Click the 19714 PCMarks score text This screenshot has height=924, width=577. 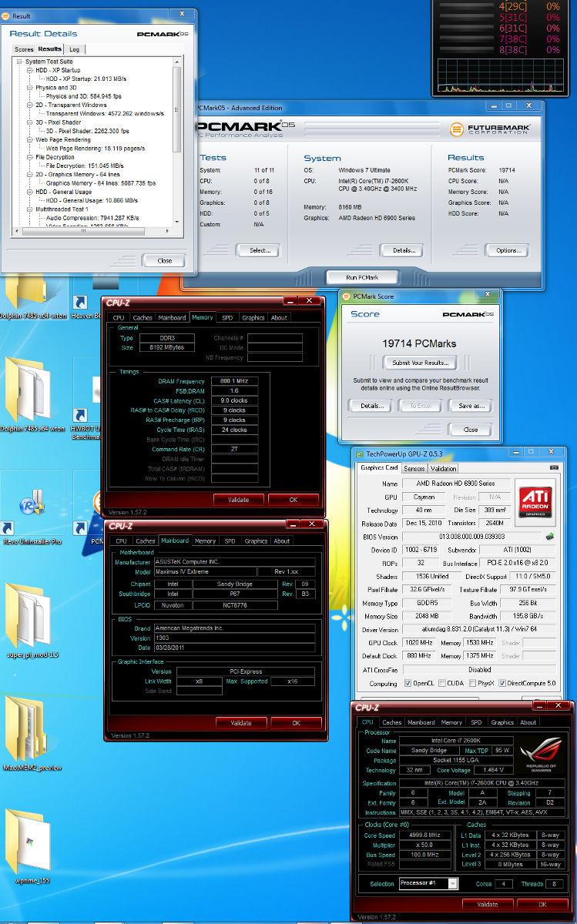click(420, 345)
